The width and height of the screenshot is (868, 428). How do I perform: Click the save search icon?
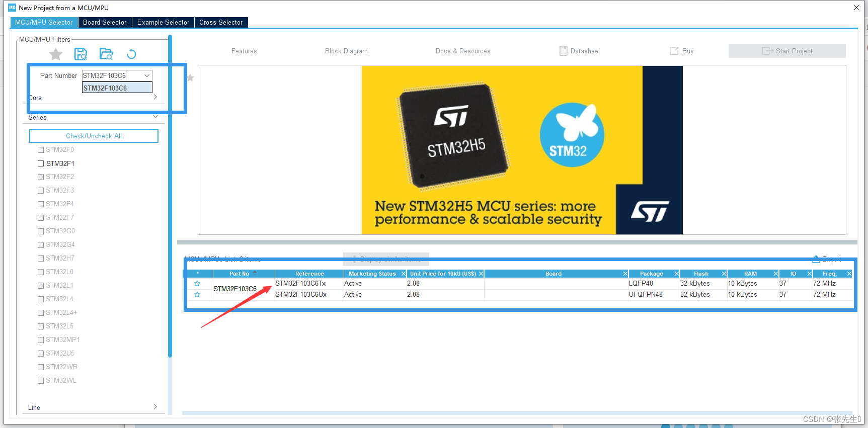click(81, 54)
